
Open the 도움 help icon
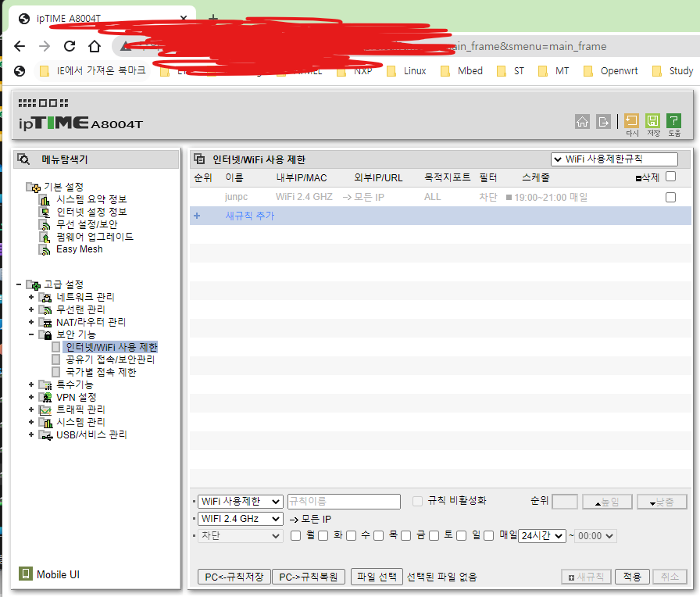click(x=673, y=120)
